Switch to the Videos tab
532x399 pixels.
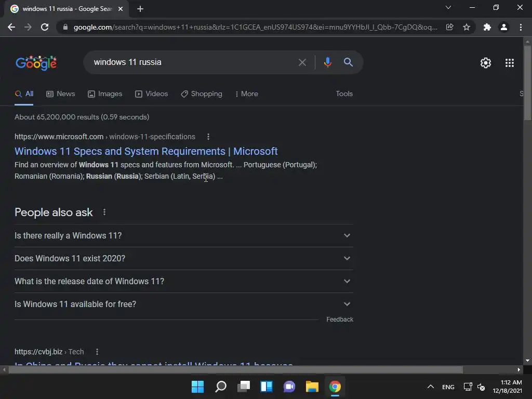coord(151,94)
